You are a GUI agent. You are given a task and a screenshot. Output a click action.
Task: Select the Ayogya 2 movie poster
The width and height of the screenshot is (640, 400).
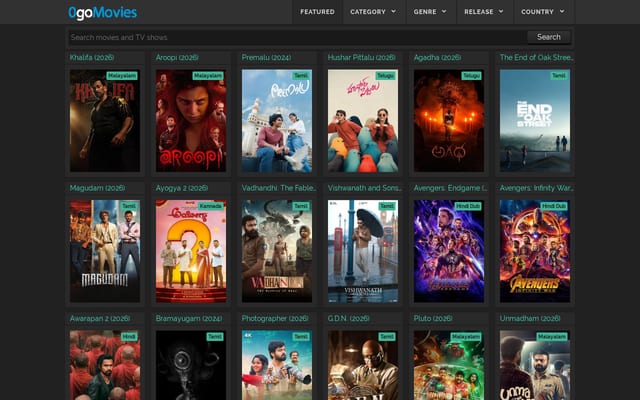point(191,251)
